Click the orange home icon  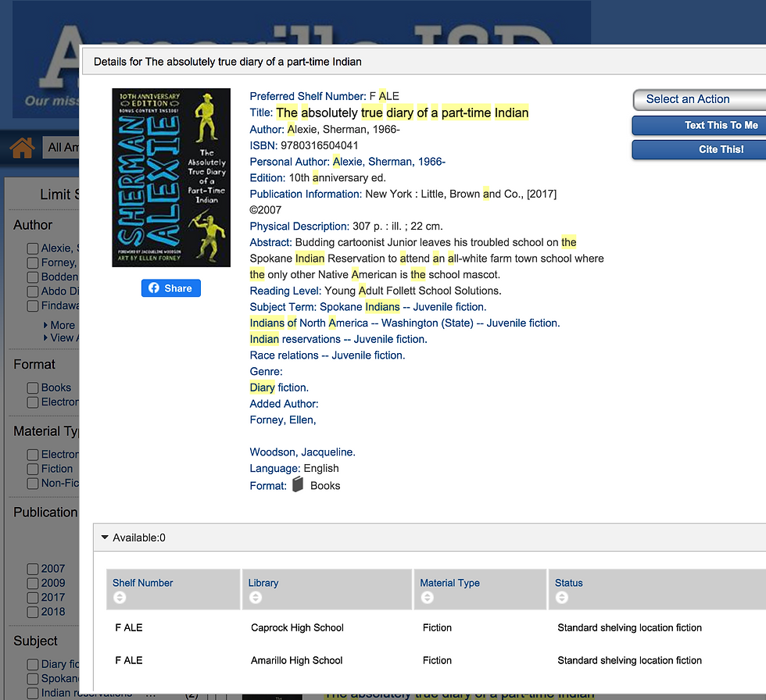(x=22, y=148)
